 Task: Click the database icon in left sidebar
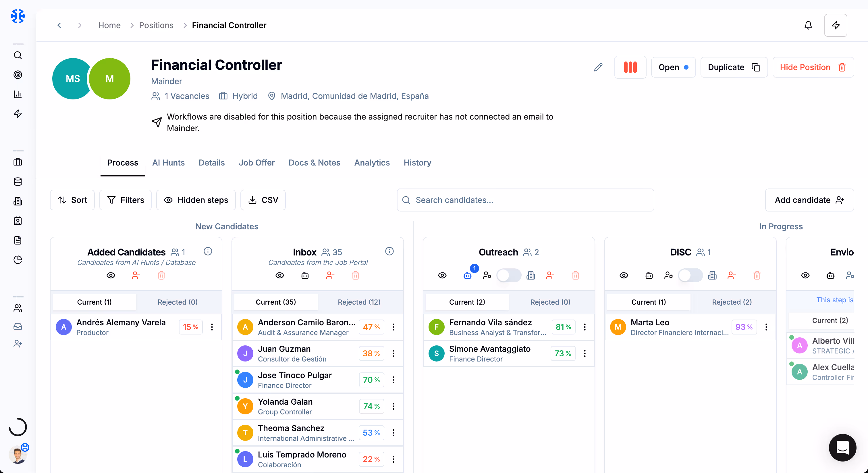point(18,182)
